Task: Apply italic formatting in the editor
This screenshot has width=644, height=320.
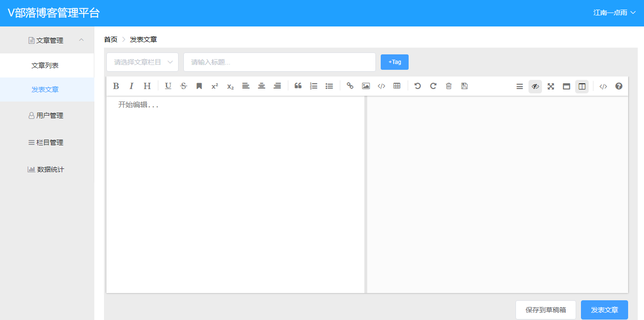Action: 131,86
